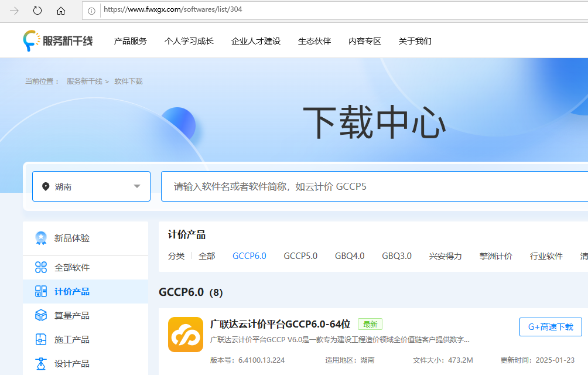Click the 最新 tag on GCCP6.0
Screen dimensions: 588x375
point(370,324)
